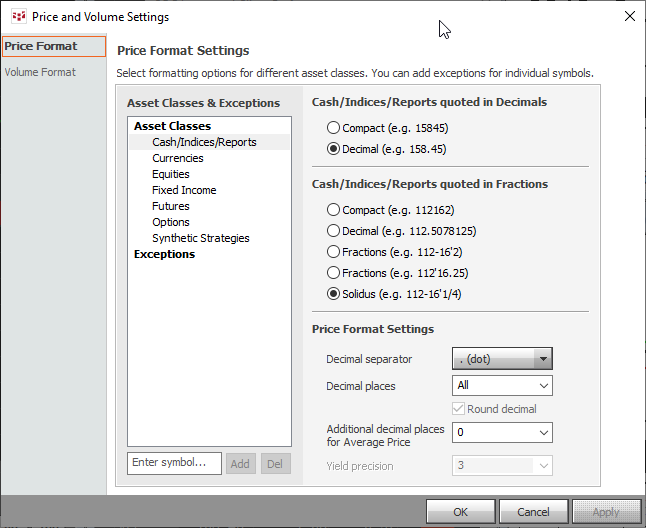Select Equities asset class

pyautogui.click(x=172, y=174)
